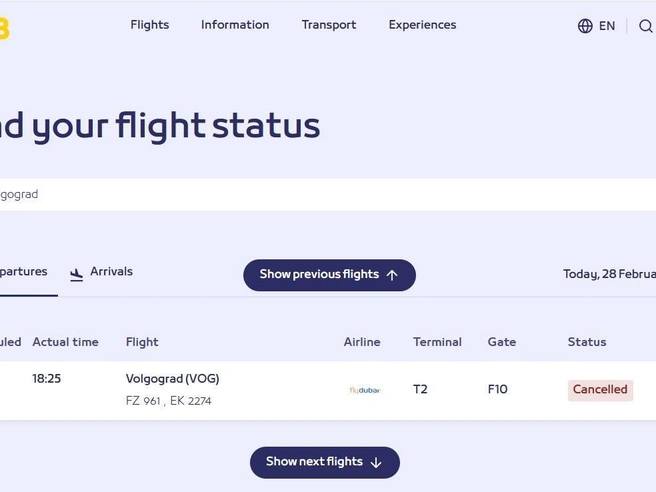Open the Experiences menu
656x492 pixels.
click(423, 25)
